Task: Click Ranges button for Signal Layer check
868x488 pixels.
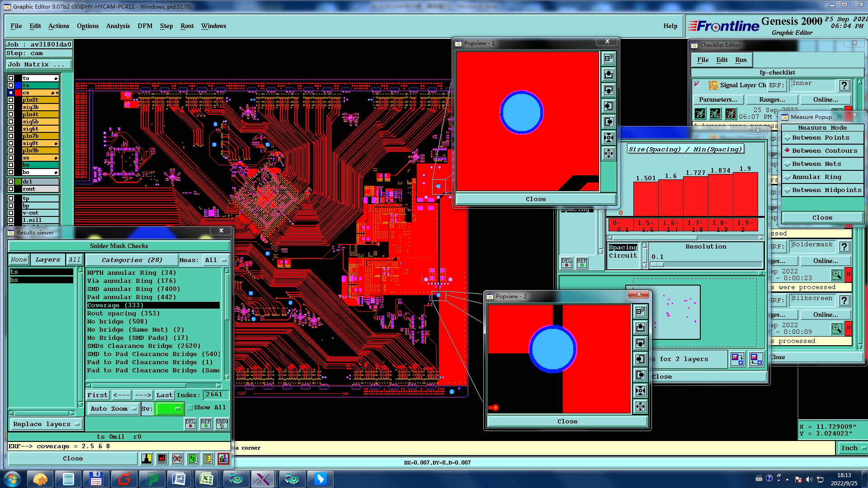Action: click(772, 100)
